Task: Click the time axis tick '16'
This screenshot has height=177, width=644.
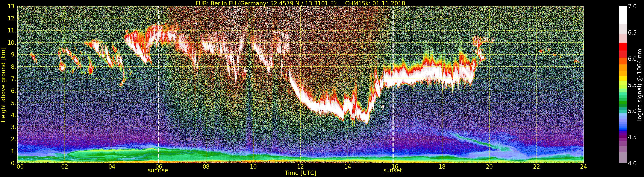Action: tap(395, 167)
